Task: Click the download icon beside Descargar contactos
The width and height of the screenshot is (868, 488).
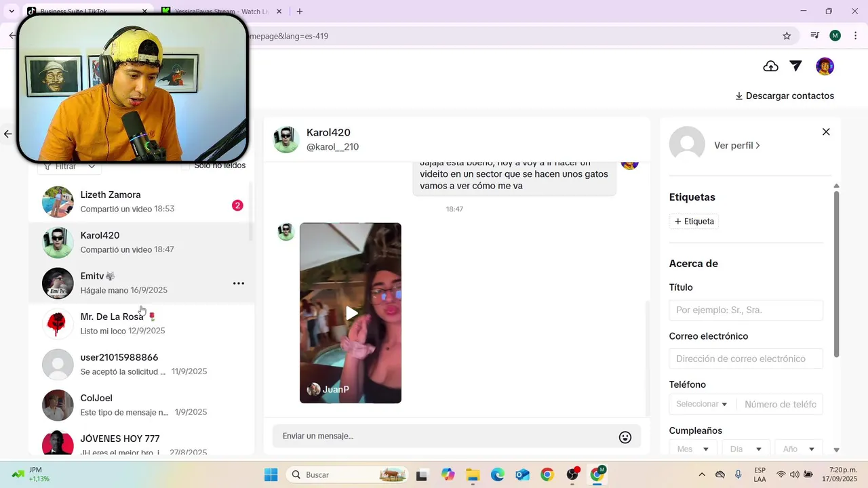Action: coord(739,96)
